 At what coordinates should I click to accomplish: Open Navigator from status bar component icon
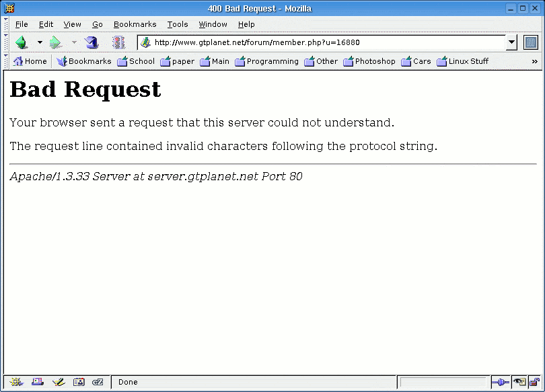point(16,382)
